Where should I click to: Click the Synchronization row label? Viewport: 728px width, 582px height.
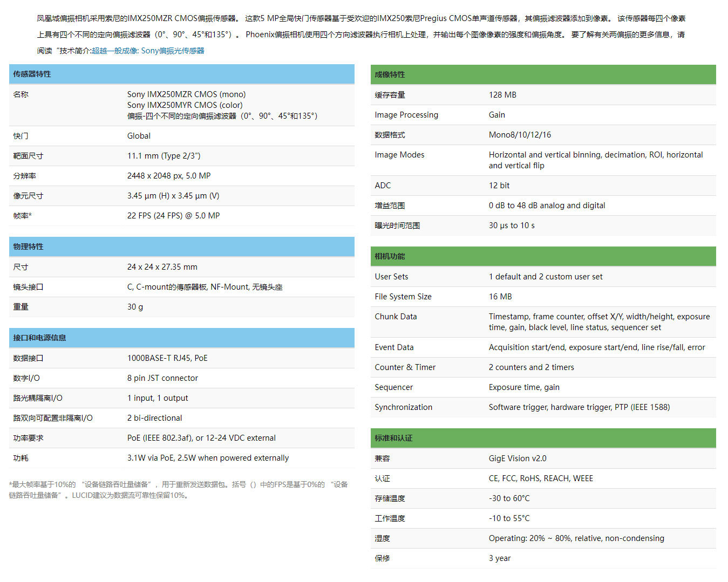pos(403,407)
